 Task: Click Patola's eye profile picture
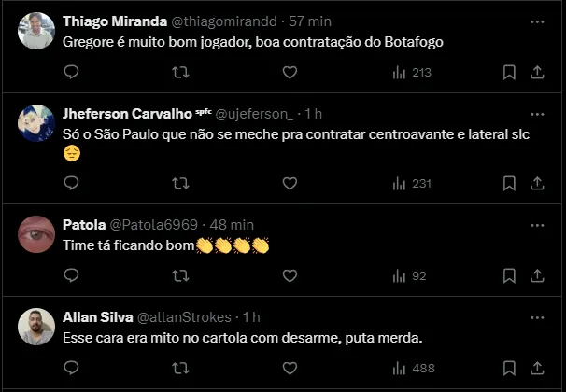point(36,232)
